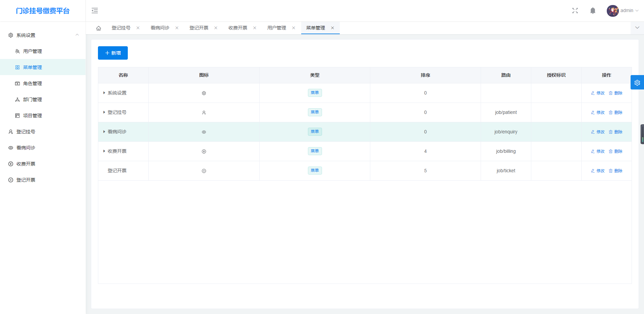Expand the 系统设置 table row
644x314 pixels.
(104, 93)
